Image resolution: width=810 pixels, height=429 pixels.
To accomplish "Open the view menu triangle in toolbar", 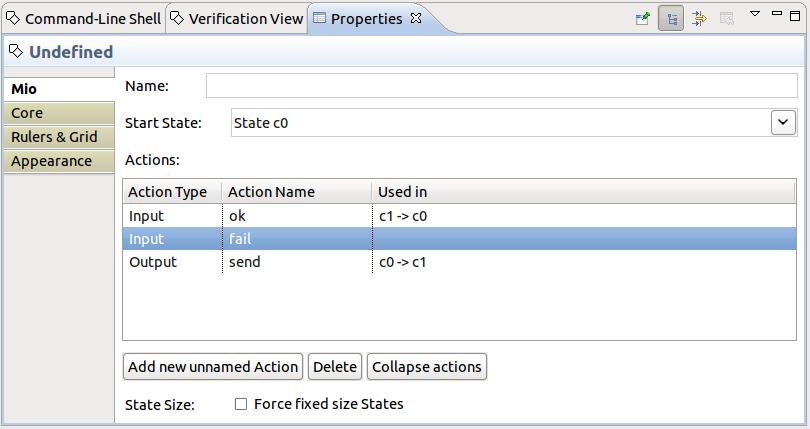I will pos(754,15).
